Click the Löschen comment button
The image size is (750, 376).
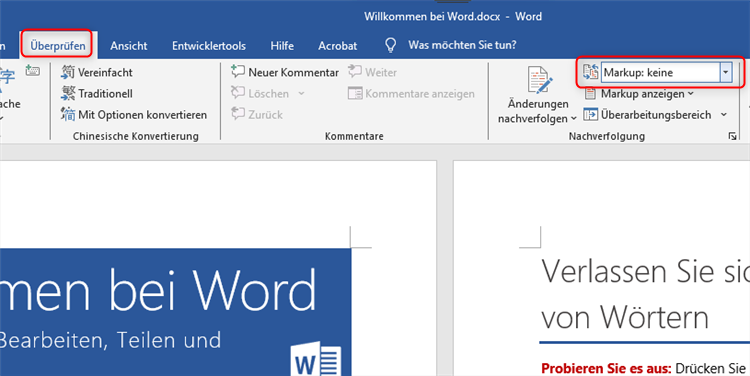point(261,93)
